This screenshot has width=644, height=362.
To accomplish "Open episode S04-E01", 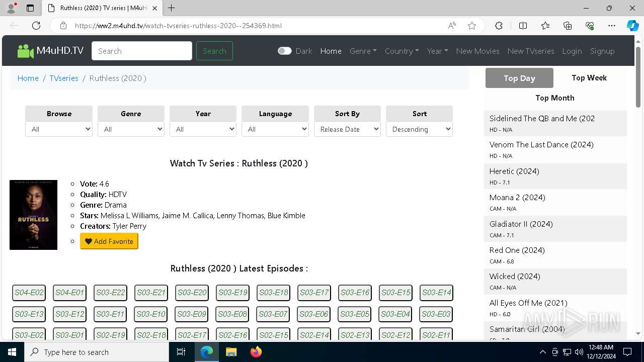I will point(70,293).
